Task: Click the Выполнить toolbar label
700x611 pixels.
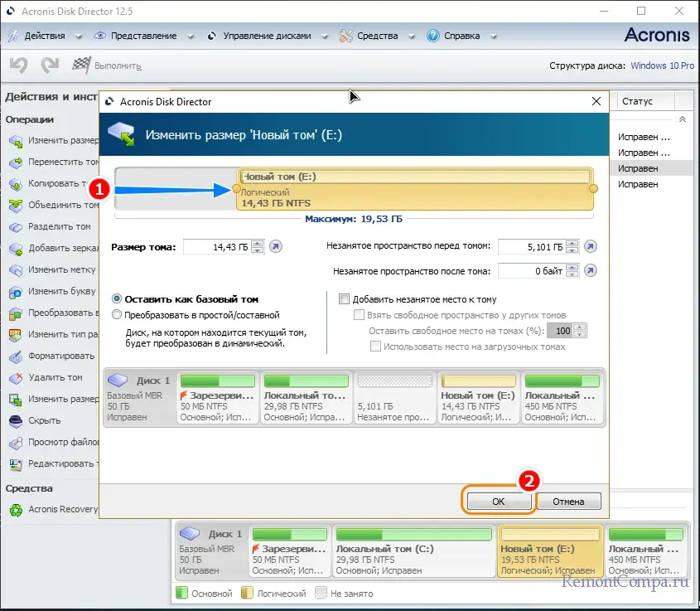Action: click(118, 65)
